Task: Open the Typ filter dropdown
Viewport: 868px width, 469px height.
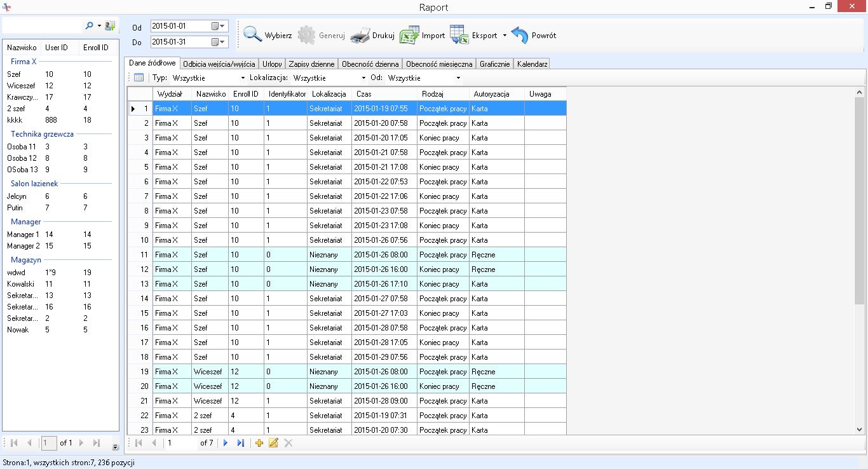Action: [243, 78]
